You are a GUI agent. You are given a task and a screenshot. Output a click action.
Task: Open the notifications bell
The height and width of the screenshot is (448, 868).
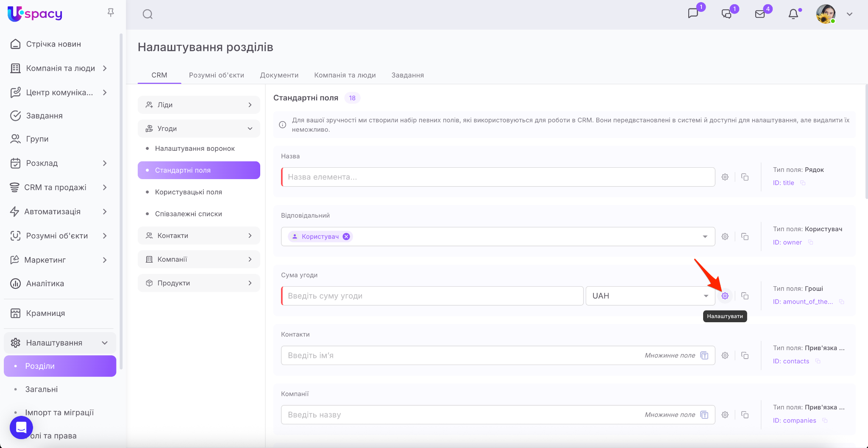(793, 14)
